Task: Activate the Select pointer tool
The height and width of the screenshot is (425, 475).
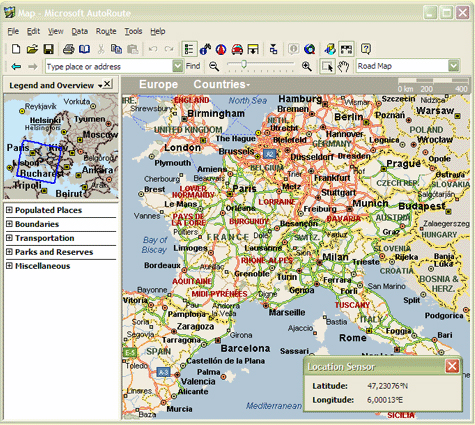Action: 327,66
